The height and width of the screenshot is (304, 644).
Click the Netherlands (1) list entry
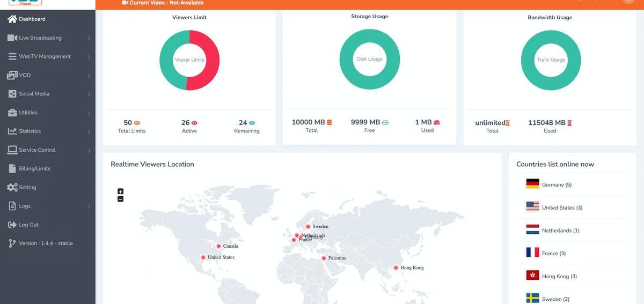(560, 231)
